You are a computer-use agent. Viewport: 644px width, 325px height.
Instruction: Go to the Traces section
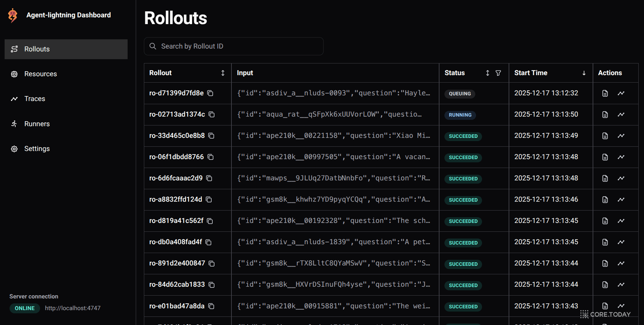click(x=35, y=99)
